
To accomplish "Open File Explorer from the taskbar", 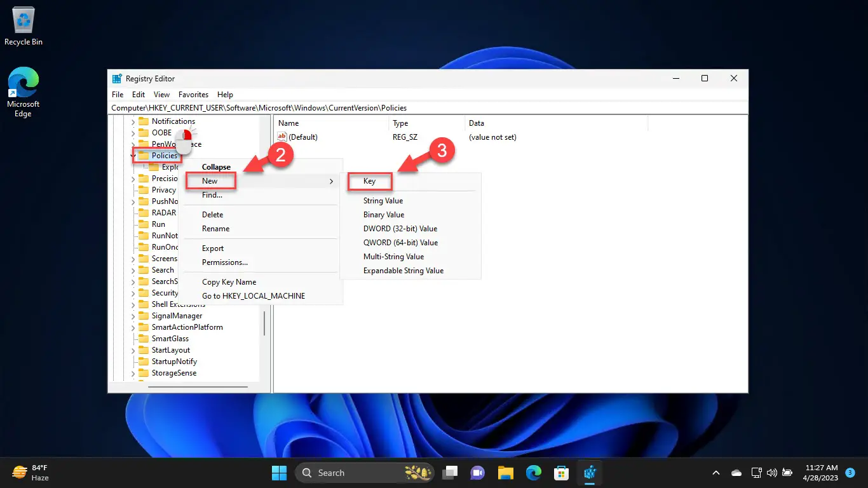I will 505,473.
